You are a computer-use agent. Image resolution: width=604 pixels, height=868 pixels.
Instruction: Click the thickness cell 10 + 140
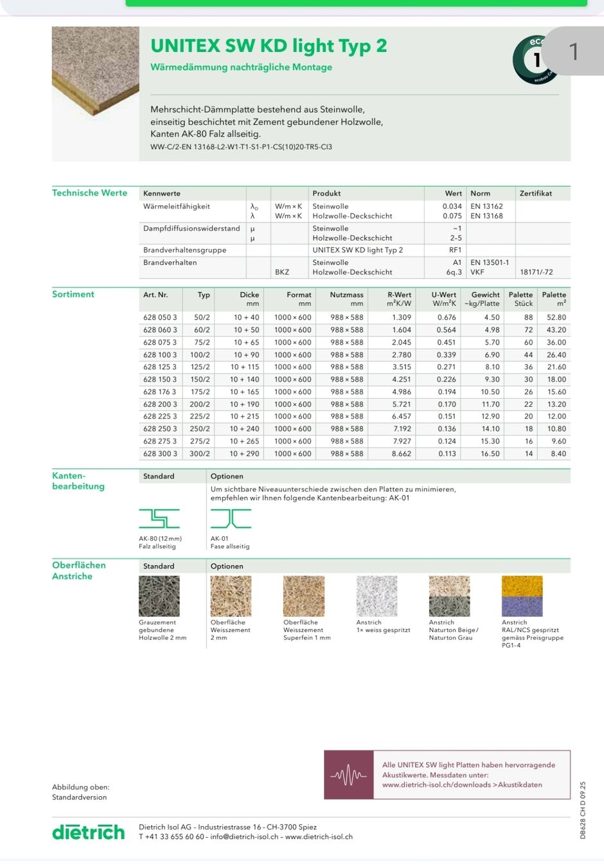pos(245,379)
